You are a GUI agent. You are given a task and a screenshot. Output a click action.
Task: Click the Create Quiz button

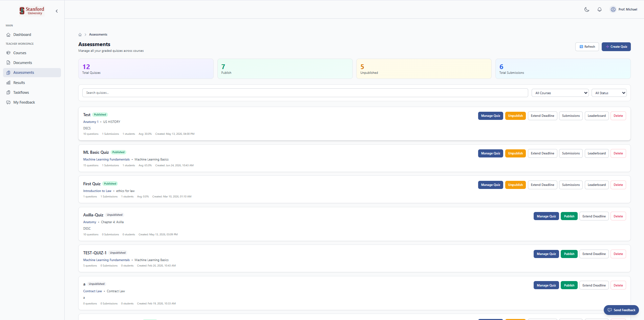click(x=616, y=47)
